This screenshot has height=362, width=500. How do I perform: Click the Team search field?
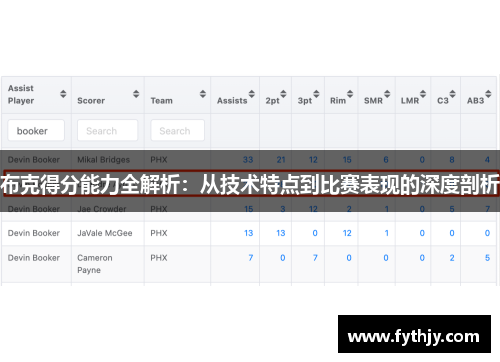point(177,130)
